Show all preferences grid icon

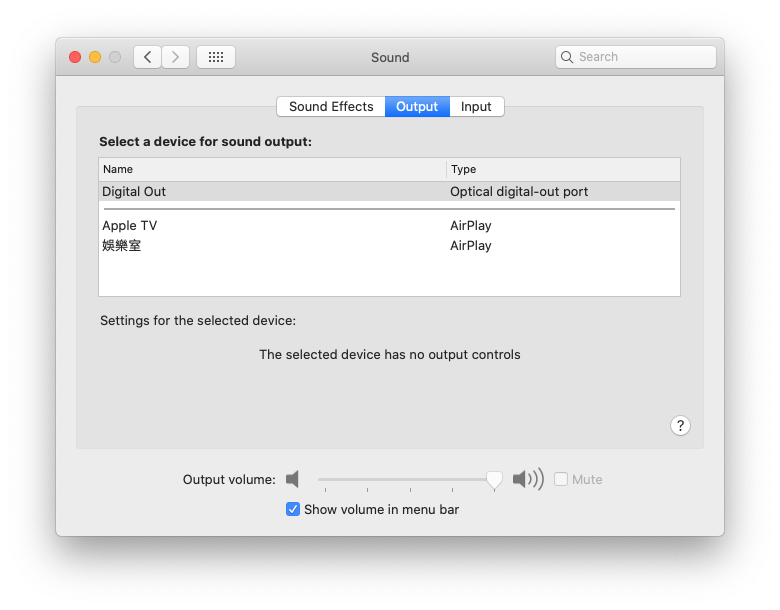click(x=216, y=57)
